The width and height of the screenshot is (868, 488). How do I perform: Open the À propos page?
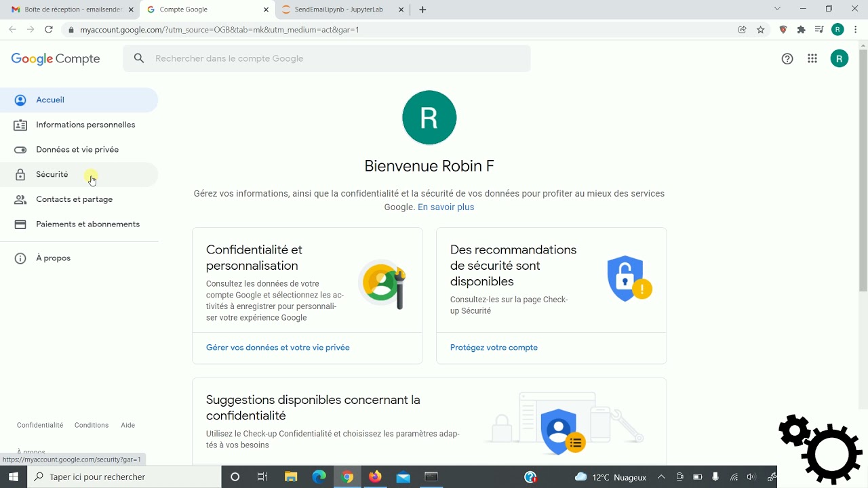click(x=79, y=258)
